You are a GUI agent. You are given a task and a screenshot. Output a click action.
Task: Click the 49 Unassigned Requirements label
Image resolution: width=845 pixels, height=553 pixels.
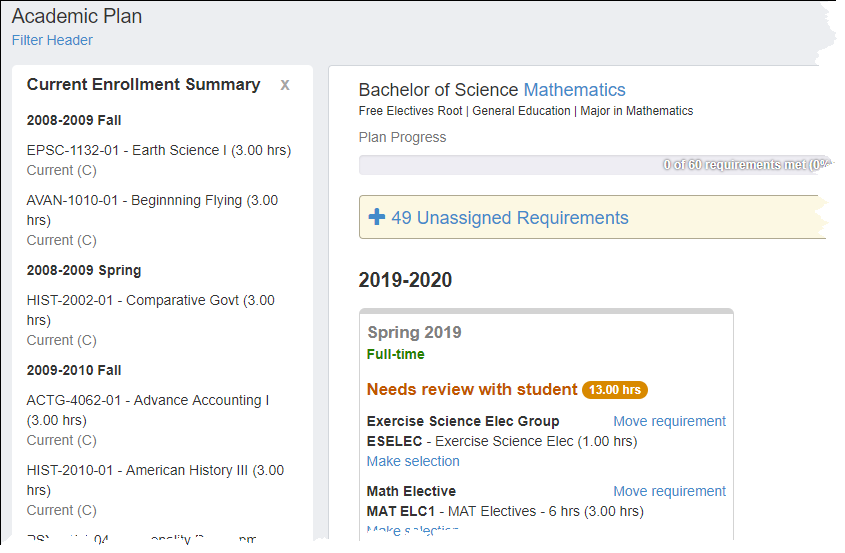[509, 218]
